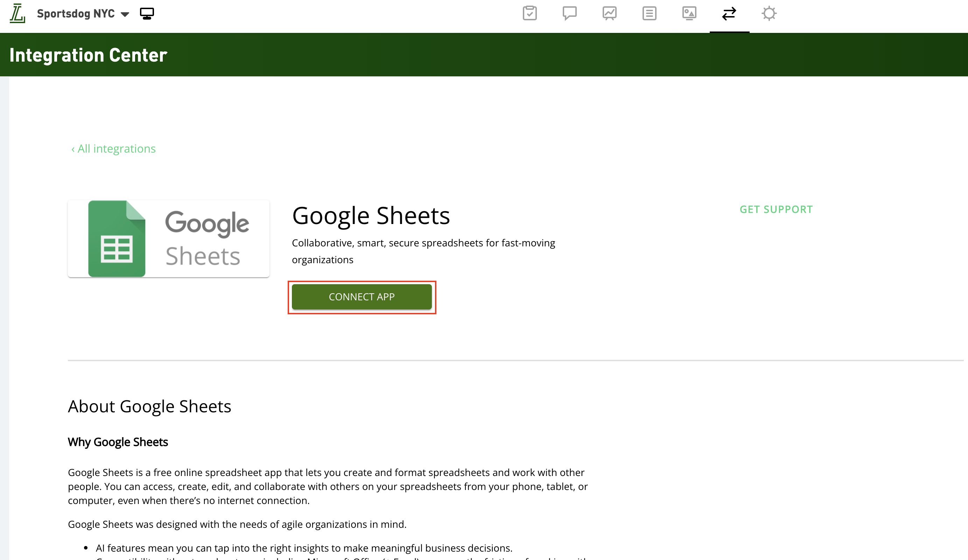Viewport: 968px width, 560px height.
Task: Click the Google Sheets page heading
Action: coord(371,215)
